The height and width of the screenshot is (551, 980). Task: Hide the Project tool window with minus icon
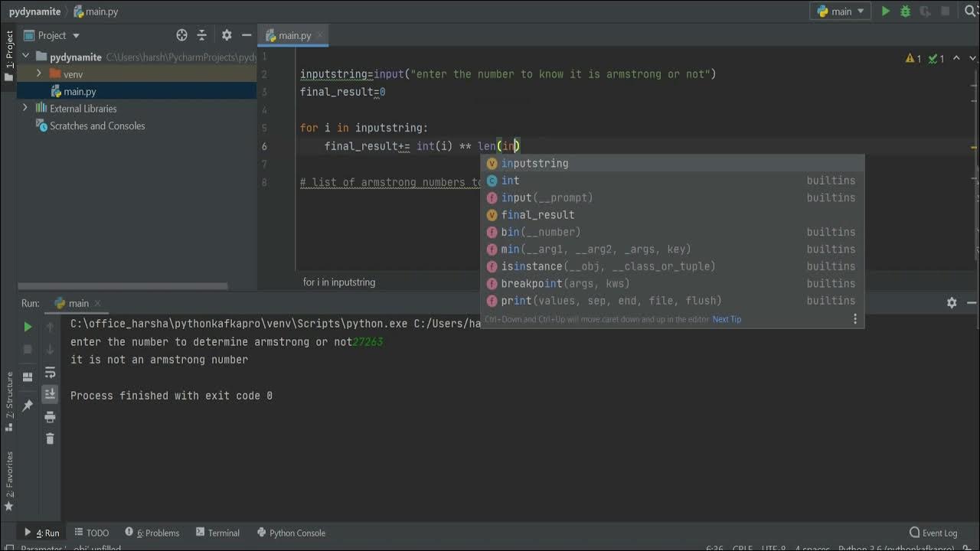247,35
